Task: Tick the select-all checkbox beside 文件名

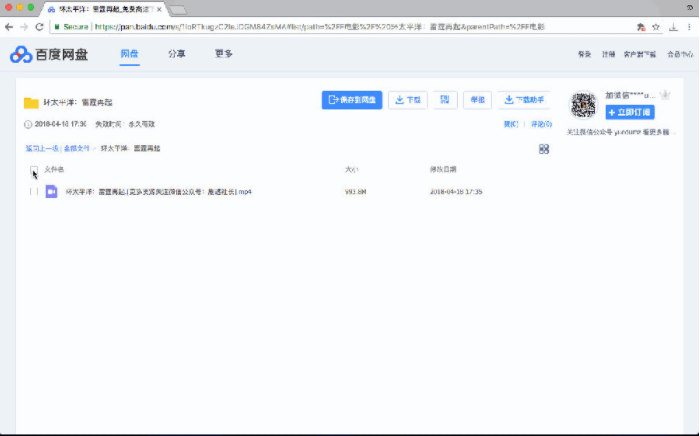Action: [x=34, y=170]
